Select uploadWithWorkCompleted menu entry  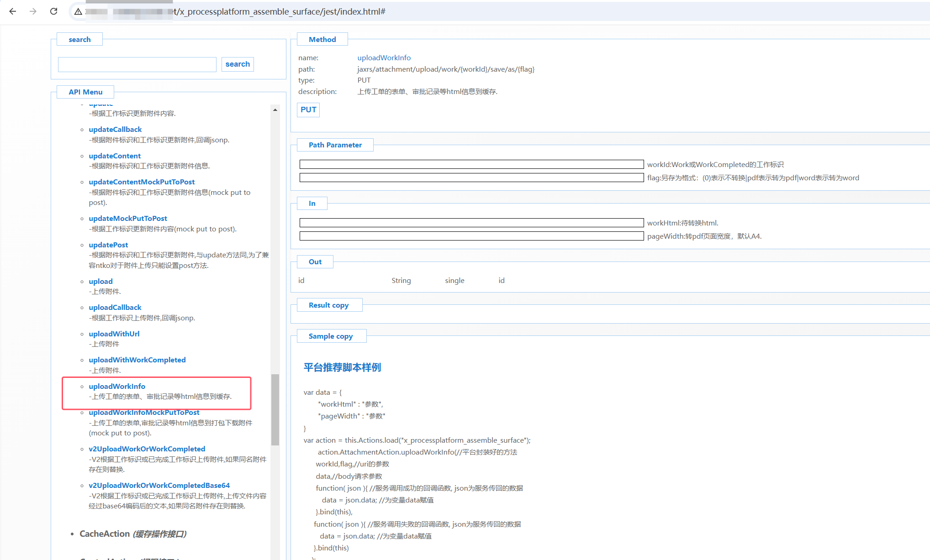137,360
